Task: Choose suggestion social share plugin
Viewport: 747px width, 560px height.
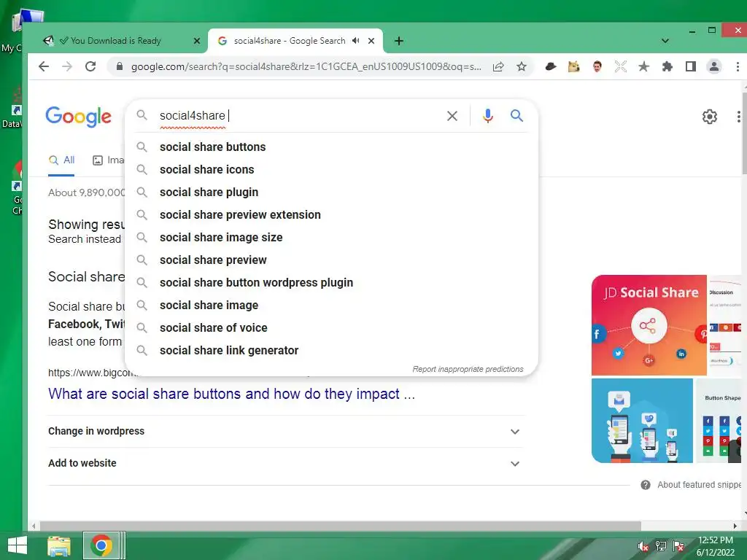Action: coord(332,192)
